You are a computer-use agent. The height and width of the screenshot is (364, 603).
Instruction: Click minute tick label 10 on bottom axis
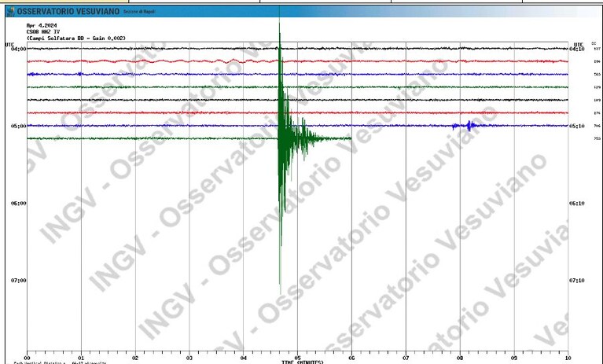tap(568, 358)
